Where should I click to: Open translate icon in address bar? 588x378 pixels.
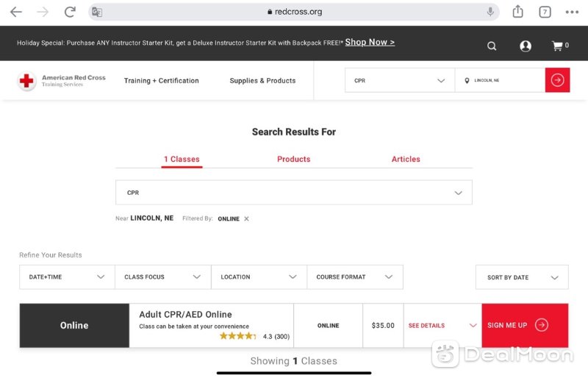pyautogui.click(x=97, y=12)
